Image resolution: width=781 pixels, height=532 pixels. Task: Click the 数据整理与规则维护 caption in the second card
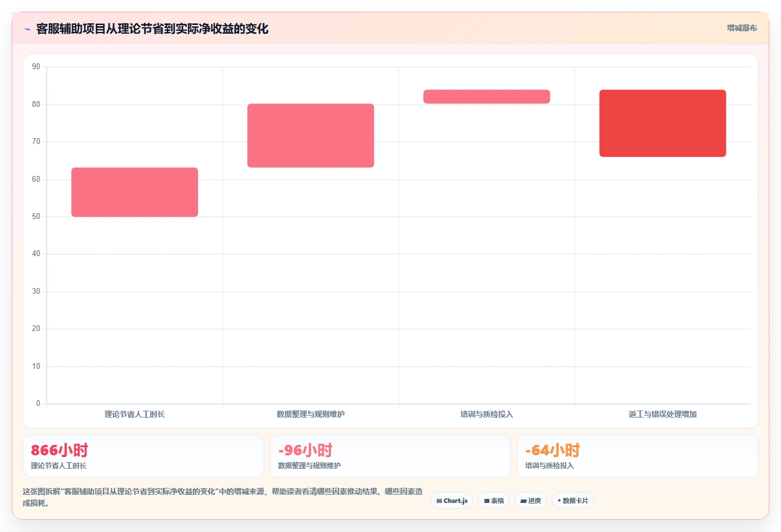tap(309, 466)
